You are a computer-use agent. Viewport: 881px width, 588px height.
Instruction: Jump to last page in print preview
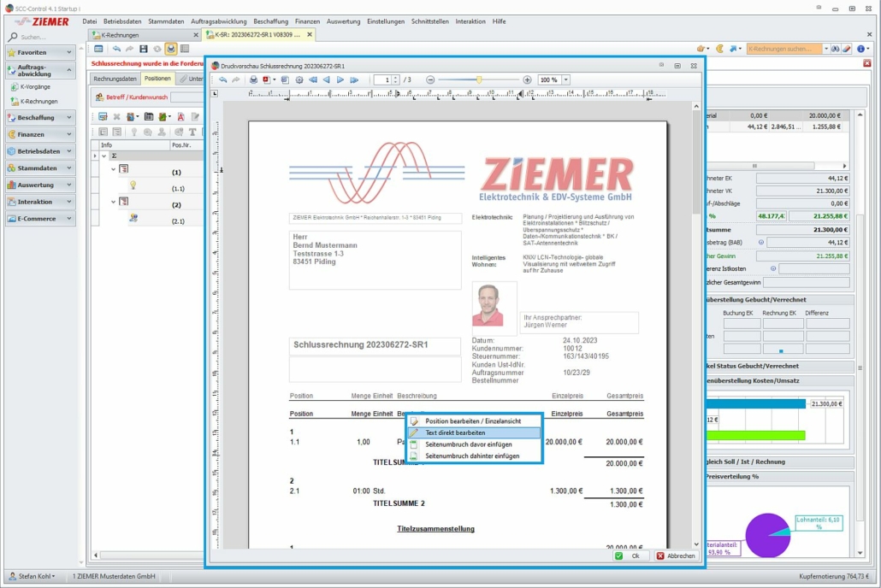tap(354, 79)
